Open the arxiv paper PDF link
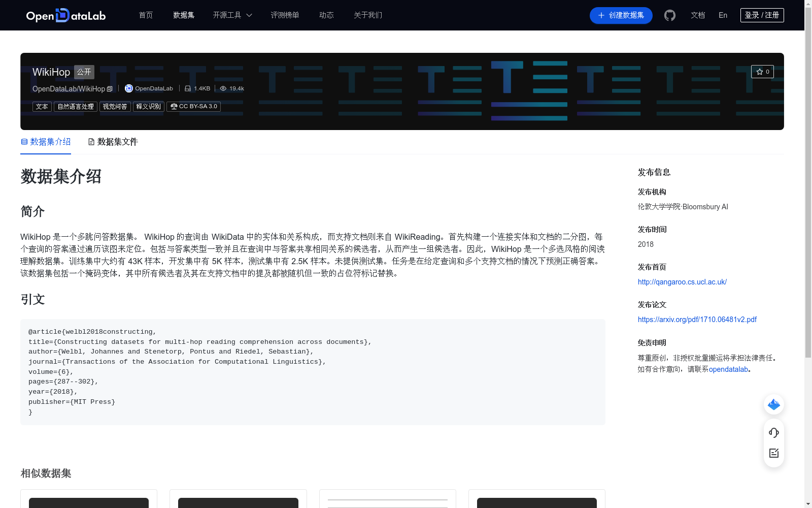 click(x=697, y=320)
